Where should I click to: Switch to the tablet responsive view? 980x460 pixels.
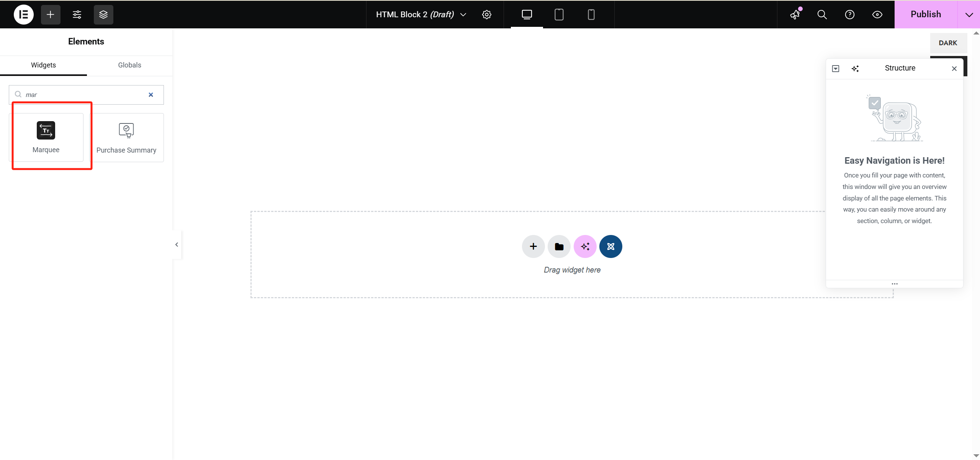[559, 15]
